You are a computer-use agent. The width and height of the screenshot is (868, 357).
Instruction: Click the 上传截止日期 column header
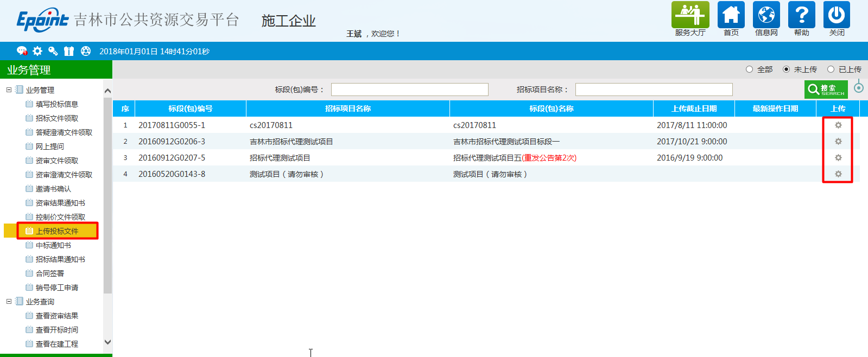pyautogui.click(x=694, y=109)
